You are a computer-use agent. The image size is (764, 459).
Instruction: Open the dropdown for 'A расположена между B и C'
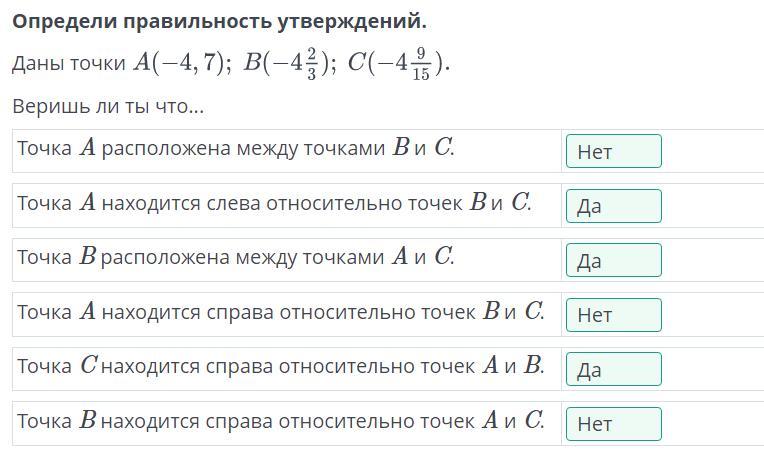[613, 151]
